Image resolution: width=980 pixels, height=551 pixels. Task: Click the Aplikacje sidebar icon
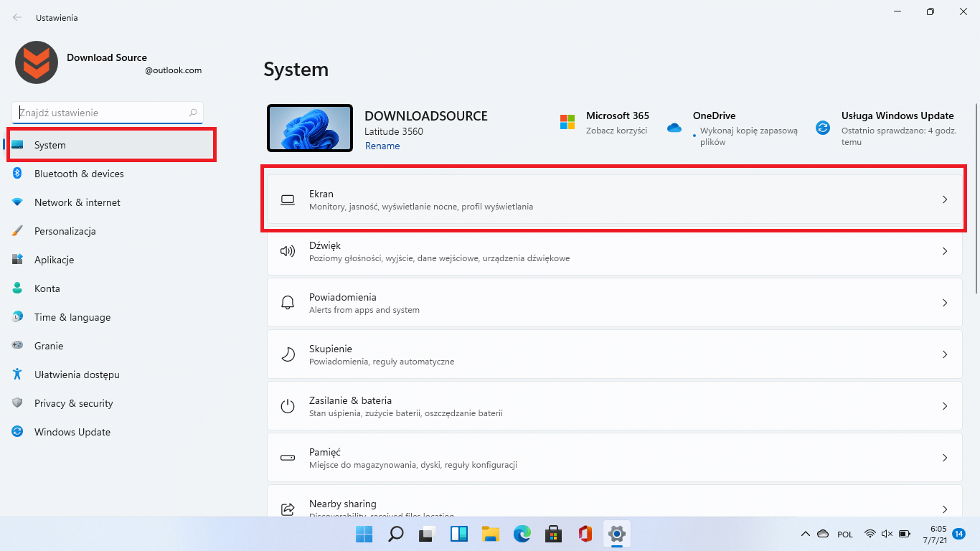coord(17,260)
